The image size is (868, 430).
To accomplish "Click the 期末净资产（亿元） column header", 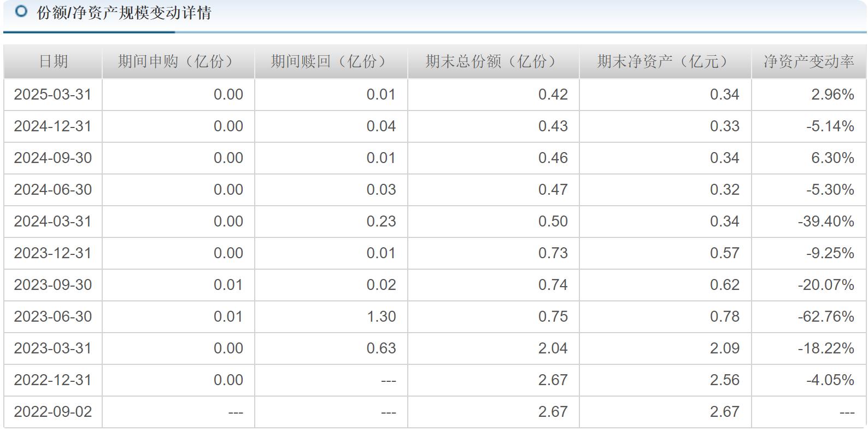I will [x=665, y=61].
